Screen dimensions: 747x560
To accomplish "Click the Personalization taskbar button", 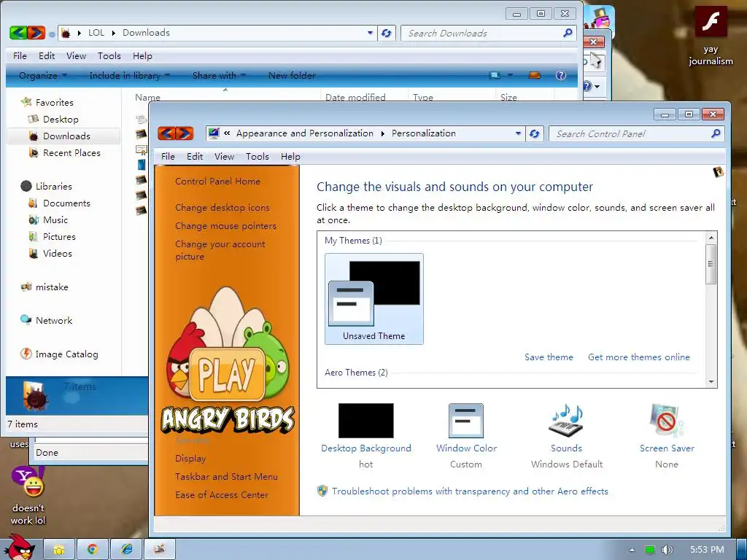I will pyautogui.click(x=160, y=550).
